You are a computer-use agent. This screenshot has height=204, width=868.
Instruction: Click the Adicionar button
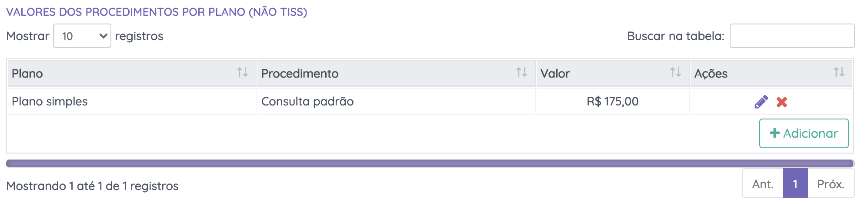point(804,133)
